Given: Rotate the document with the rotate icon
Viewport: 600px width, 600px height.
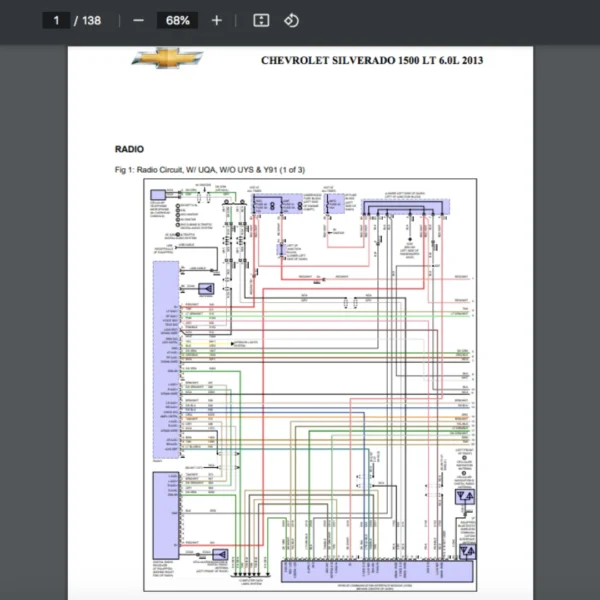Looking at the screenshot, I should coord(291,20).
